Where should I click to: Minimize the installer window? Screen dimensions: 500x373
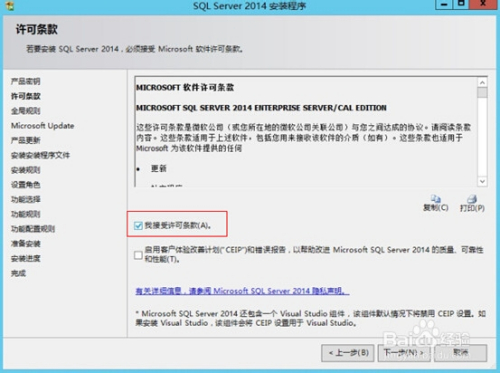[444, 4]
